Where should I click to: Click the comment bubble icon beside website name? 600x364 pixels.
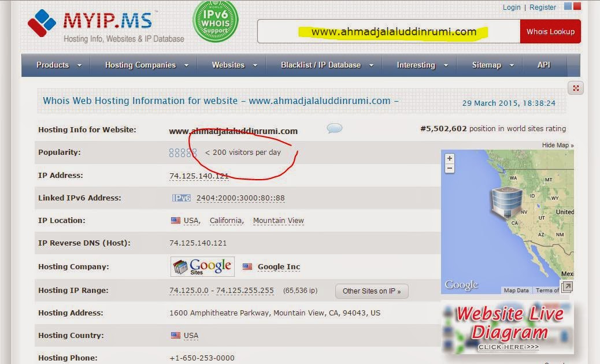click(335, 128)
